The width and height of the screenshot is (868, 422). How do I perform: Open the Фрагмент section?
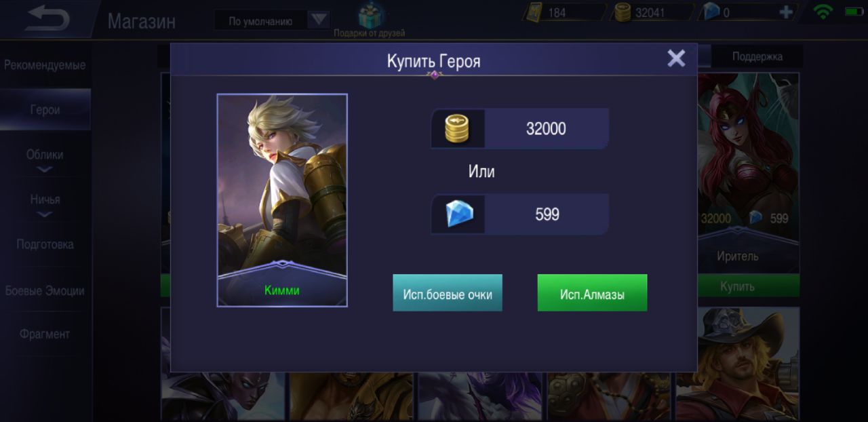(x=45, y=334)
